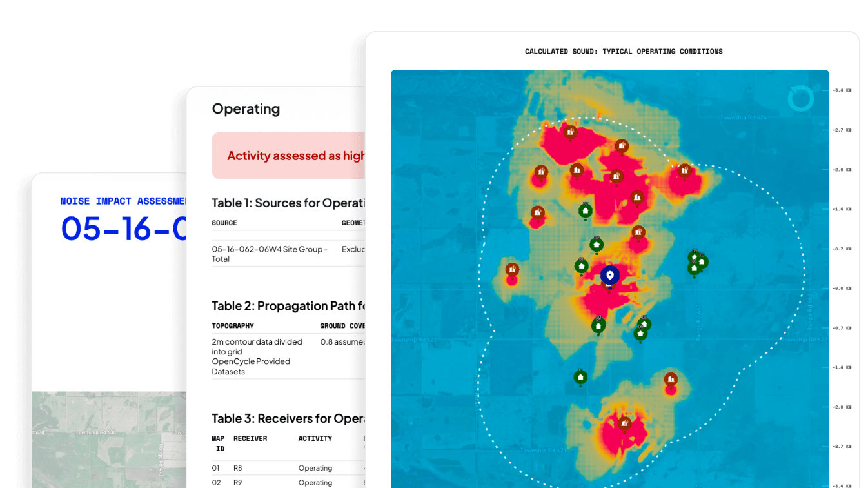The width and height of the screenshot is (868, 488).
Task: Click the red 'Activity assessed as high' banner
Action: (289, 156)
